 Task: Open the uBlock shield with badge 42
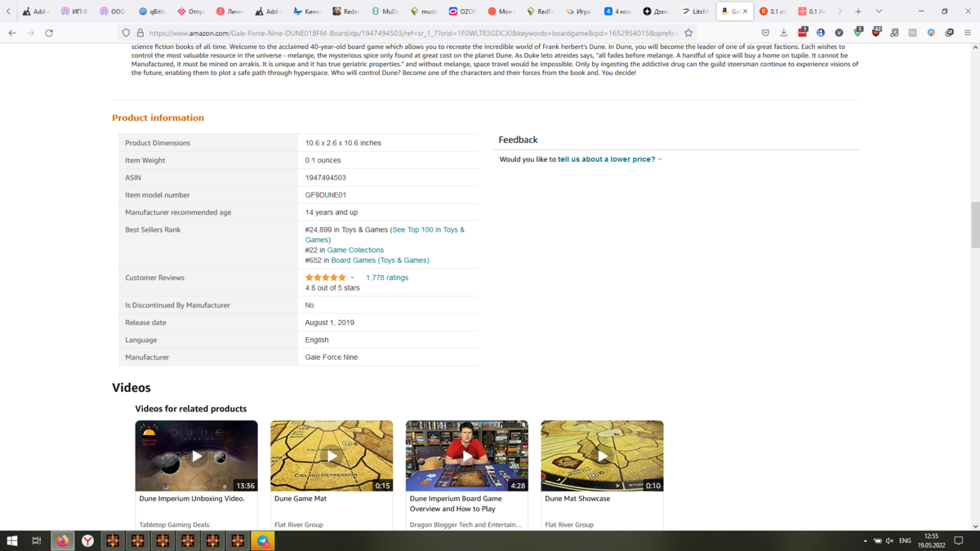(x=876, y=33)
